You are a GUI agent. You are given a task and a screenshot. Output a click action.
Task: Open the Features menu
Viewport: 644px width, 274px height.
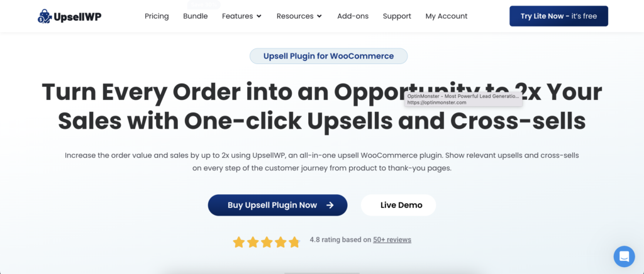coord(242,16)
